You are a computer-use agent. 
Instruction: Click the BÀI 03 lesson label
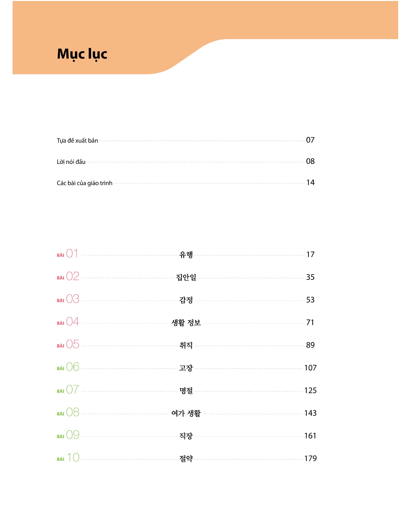68,299
